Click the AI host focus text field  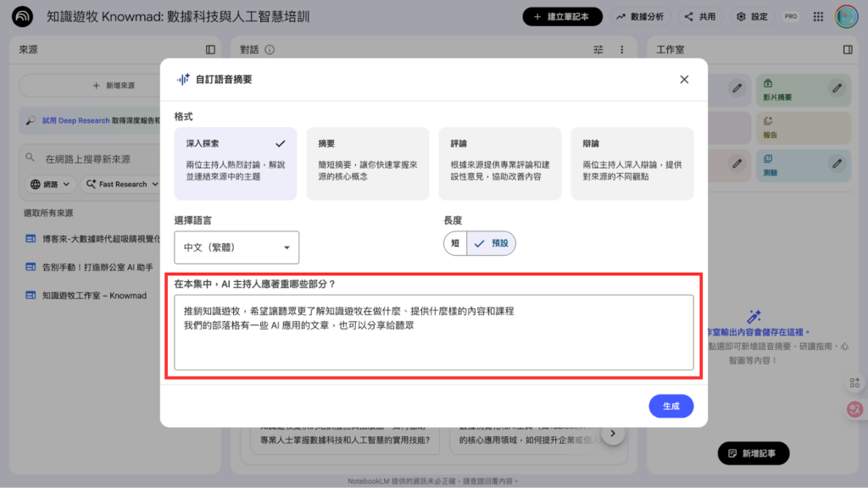pos(433,332)
